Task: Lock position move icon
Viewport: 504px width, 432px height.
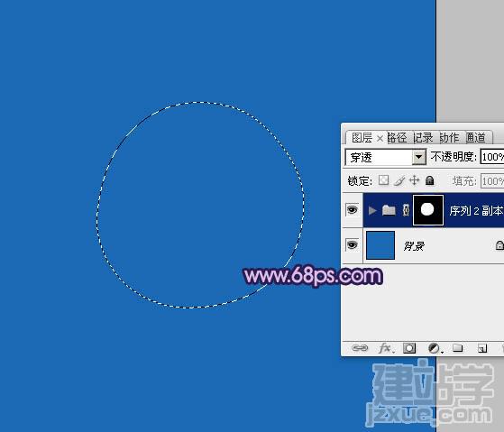Action: click(415, 180)
